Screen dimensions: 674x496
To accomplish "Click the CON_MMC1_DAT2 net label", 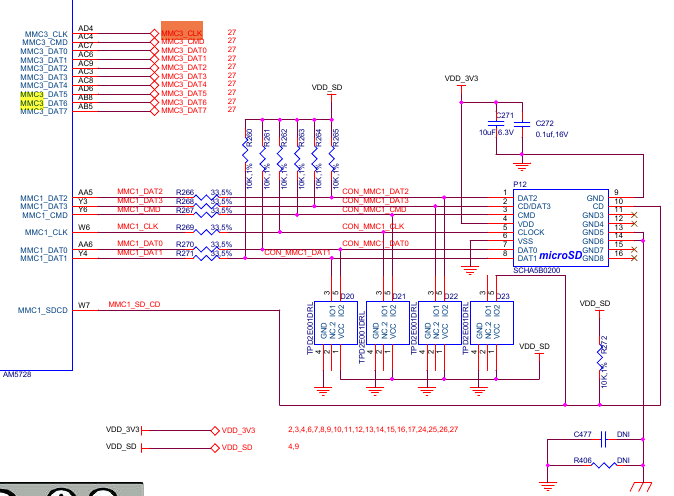I will [375, 191].
